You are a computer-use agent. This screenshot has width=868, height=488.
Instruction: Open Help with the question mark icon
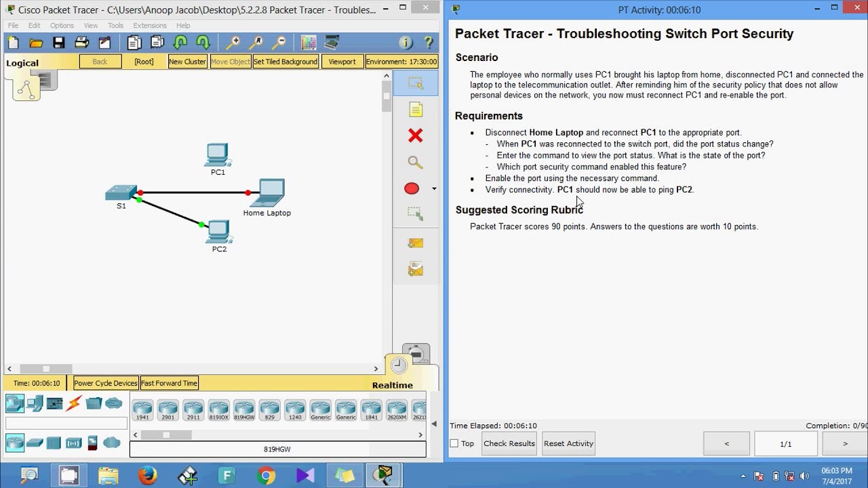coord(429,43)
